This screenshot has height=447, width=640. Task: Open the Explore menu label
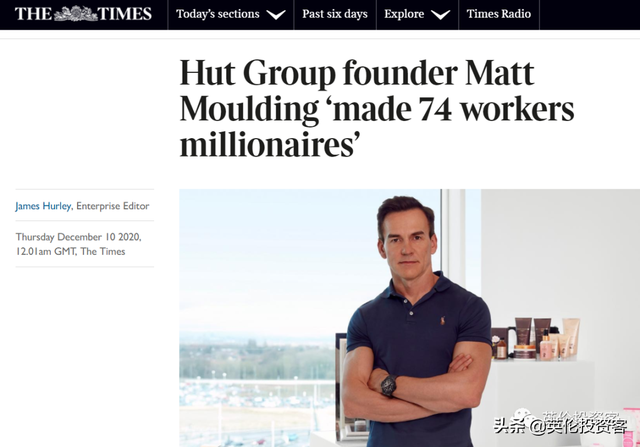[x=404, y=14]
